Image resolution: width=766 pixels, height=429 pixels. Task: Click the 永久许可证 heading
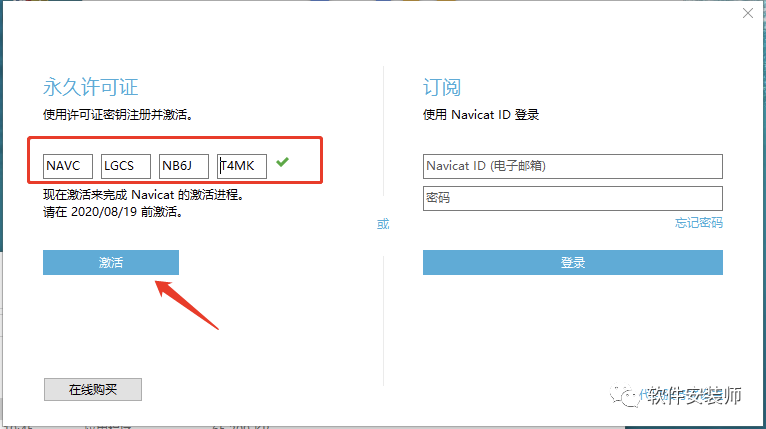pos(91,87)
